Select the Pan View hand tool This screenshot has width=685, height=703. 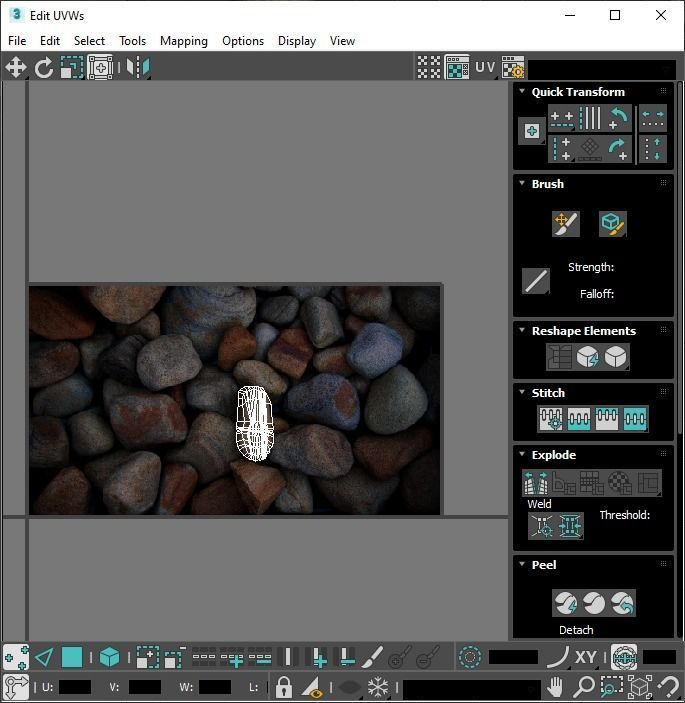(x=555, y=686)
